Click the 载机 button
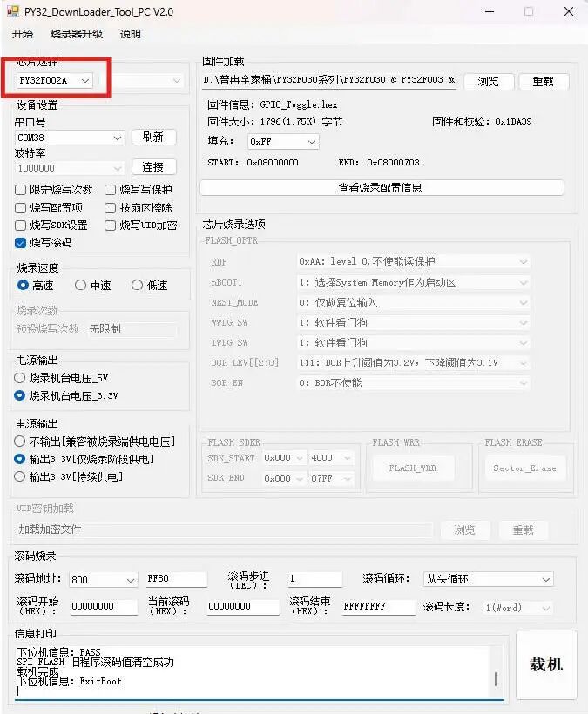588x714 pixels. (x=546, y=664)
